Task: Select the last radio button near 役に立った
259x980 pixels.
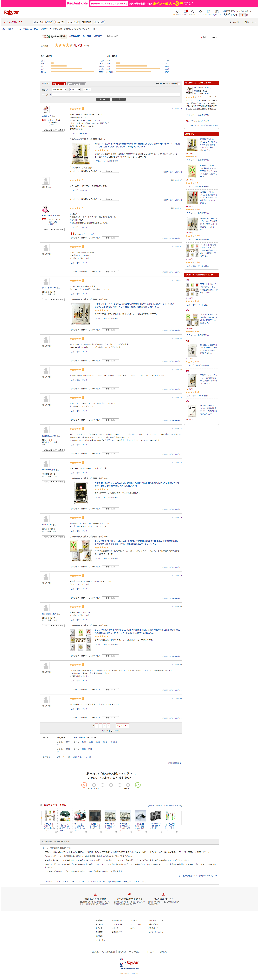Action: pos(128,785)
